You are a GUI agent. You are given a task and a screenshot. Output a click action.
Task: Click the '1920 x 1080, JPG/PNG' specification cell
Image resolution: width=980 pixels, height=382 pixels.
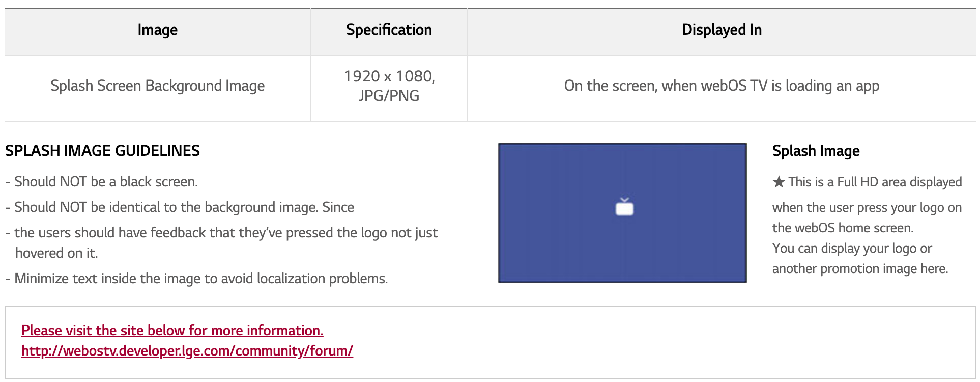click(389, 86)
